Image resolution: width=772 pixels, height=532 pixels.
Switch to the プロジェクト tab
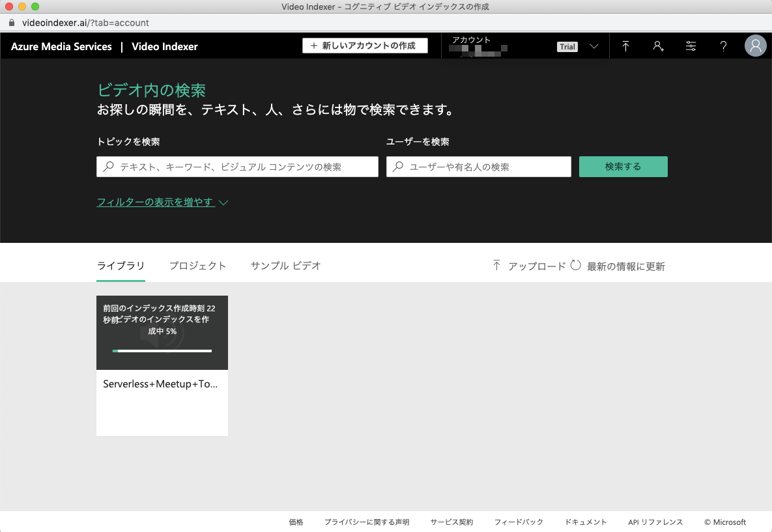[x=198, y=266]
